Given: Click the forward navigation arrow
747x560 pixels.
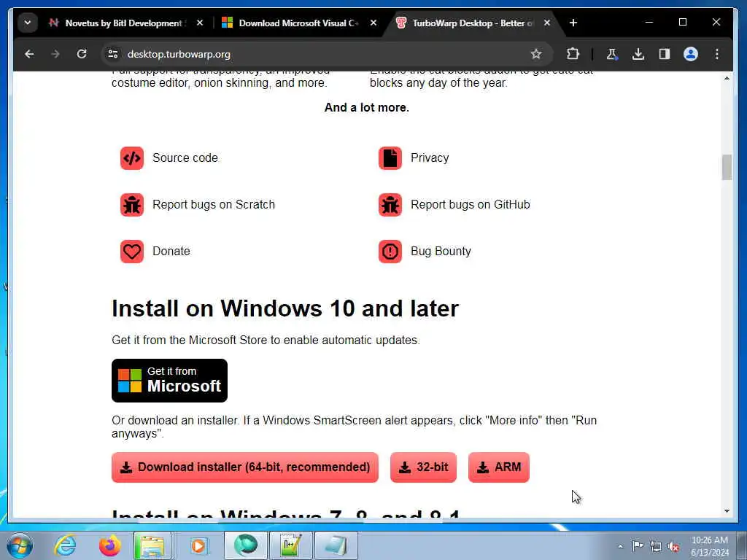Looking at the screenshot, I should pyautogui.click(x=55, y=54).
